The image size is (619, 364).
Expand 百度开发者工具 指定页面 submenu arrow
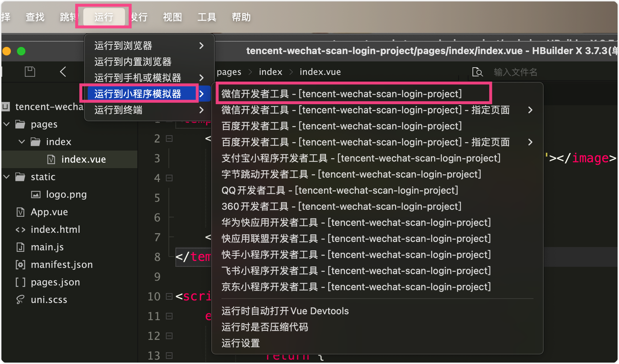(x=530, y=142)
